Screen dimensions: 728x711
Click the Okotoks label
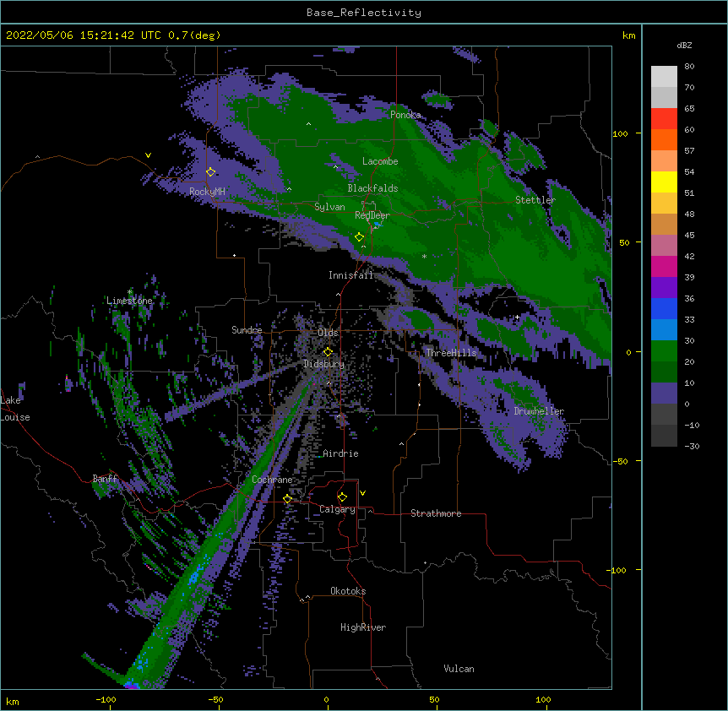(x=348, y=591)
